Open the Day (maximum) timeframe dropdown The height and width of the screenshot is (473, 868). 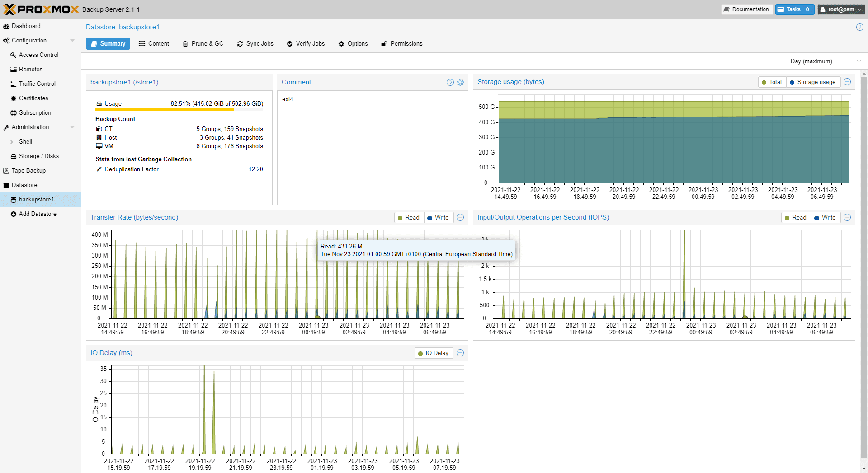(x=826, y=61)
